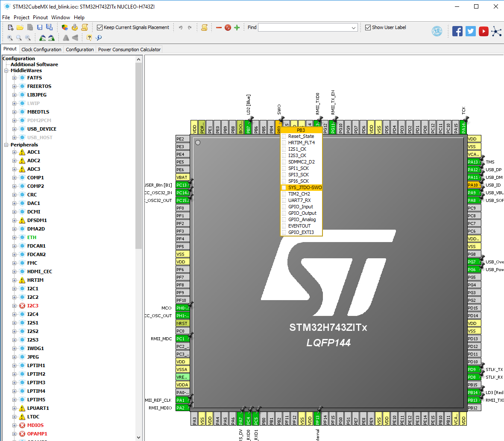Open the Project menu
This screenshot has height=441, width=504.
click(x=21, y=18)
